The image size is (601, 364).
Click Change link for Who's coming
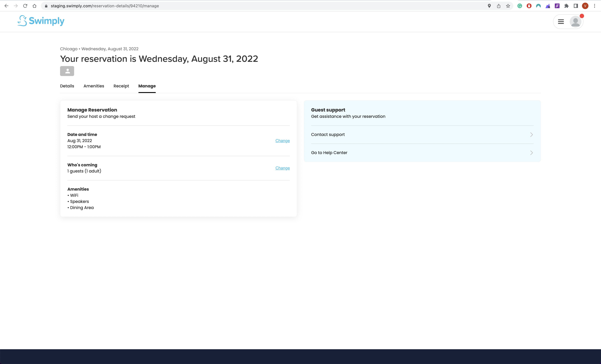click(x=283, y=168)
